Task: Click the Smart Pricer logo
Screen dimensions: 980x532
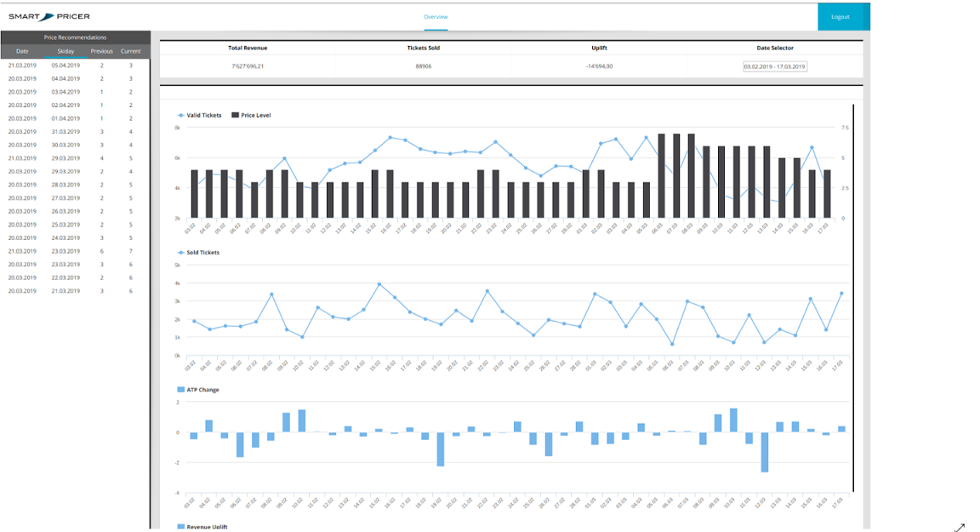Action: click(x=48, y=17)
